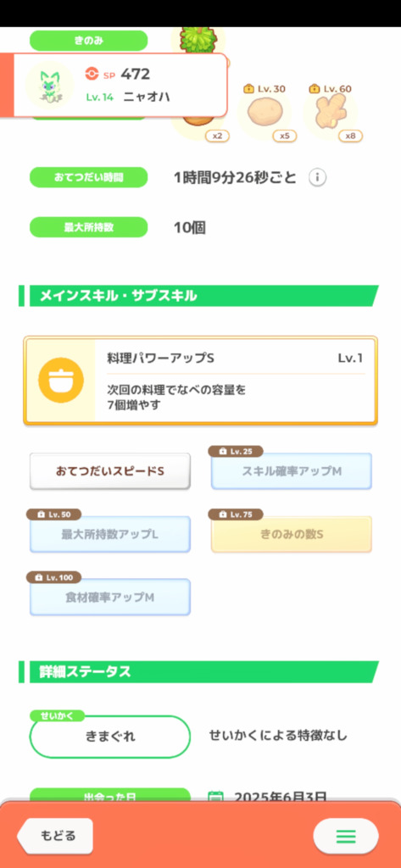Select the Lv. 30 potato ingredient
The height and width of the screenshot is (868, 401).
coord(265,113)
